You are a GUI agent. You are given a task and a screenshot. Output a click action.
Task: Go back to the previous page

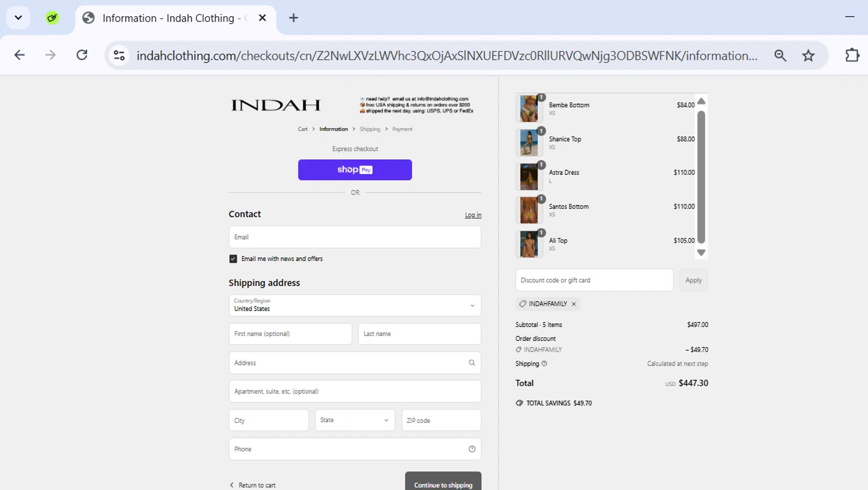pyautogui.click(x=20, y=55)
